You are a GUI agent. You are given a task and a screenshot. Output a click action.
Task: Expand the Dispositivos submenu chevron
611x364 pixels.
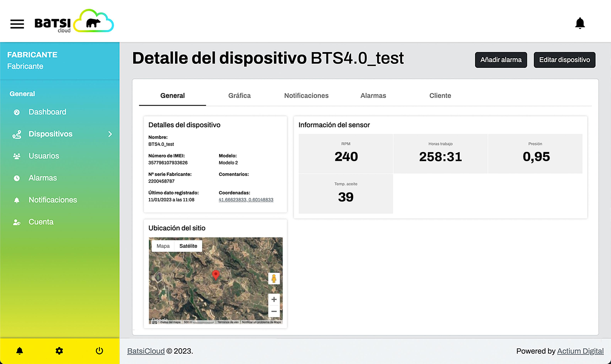[110, 134]
